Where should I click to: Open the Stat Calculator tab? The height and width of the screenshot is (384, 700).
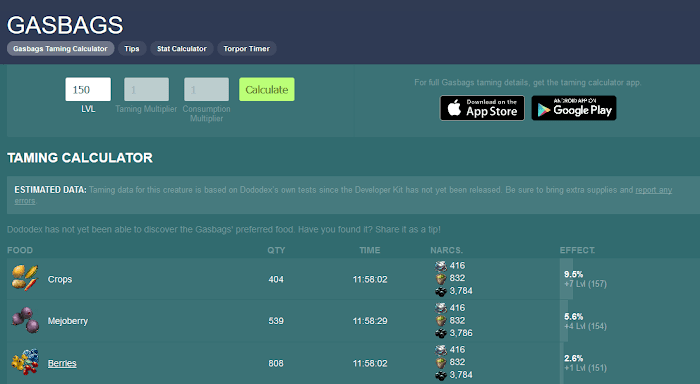point(182,49)
